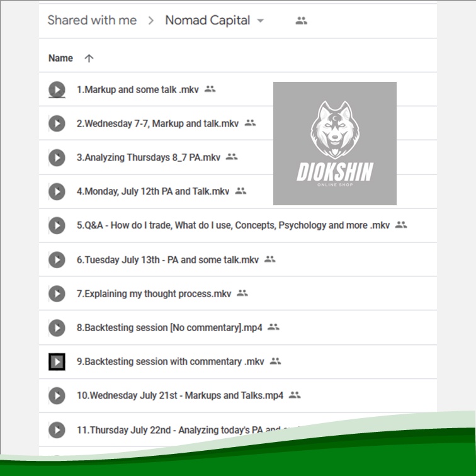Click shared icon next to 1.Markup and some talk
Screen dimensions: 476x476
point(210,89)
